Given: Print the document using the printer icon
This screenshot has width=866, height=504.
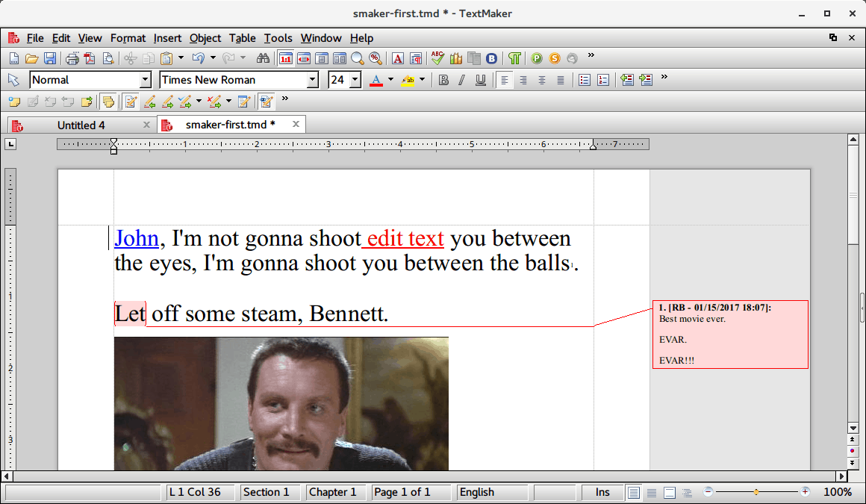Looking at the screenshot, I should [x=72, y=58].
